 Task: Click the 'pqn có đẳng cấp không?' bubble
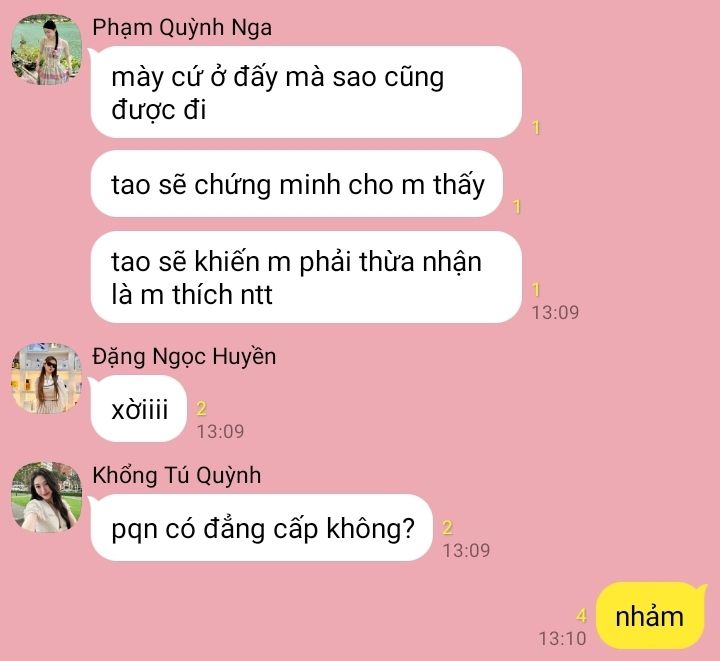(262, 527)
